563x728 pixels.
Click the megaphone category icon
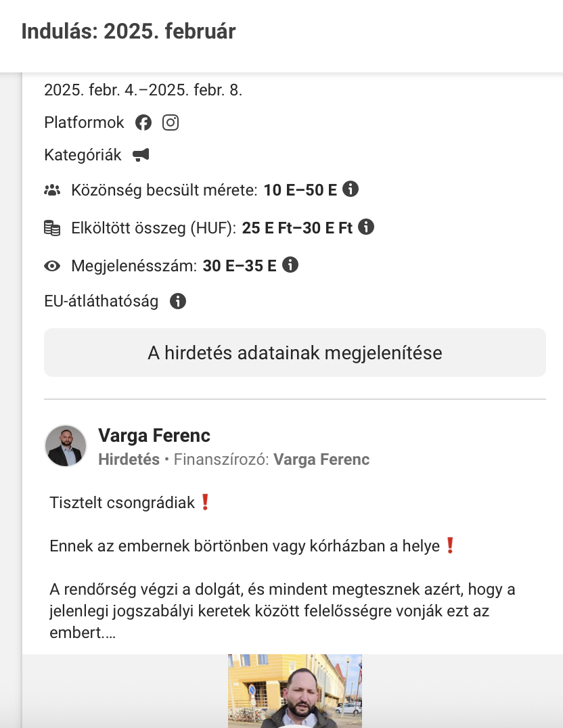tap(141, 155)
